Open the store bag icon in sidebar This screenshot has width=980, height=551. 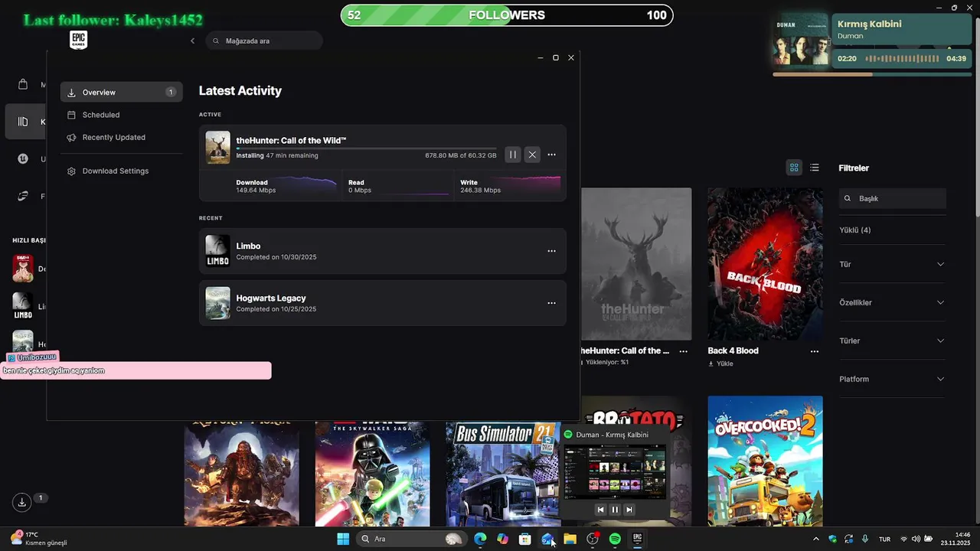click(23, 84)
